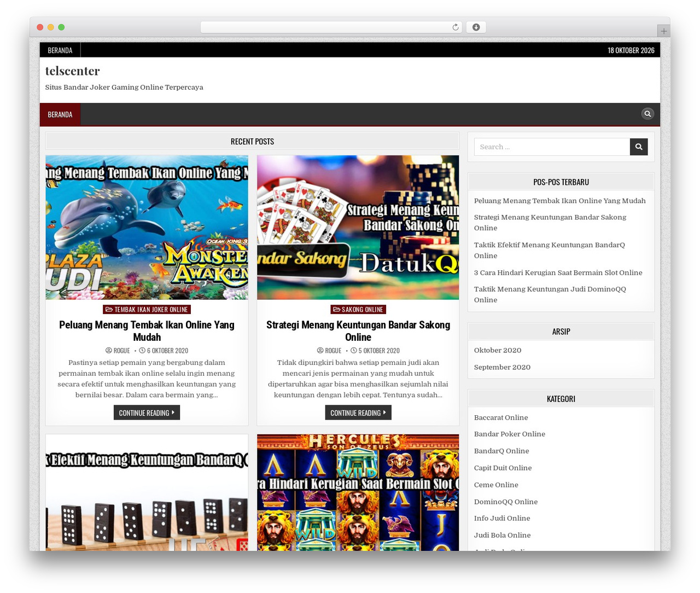Click the Search input field in sidebar
700x593 pixels.
(552, 147)
